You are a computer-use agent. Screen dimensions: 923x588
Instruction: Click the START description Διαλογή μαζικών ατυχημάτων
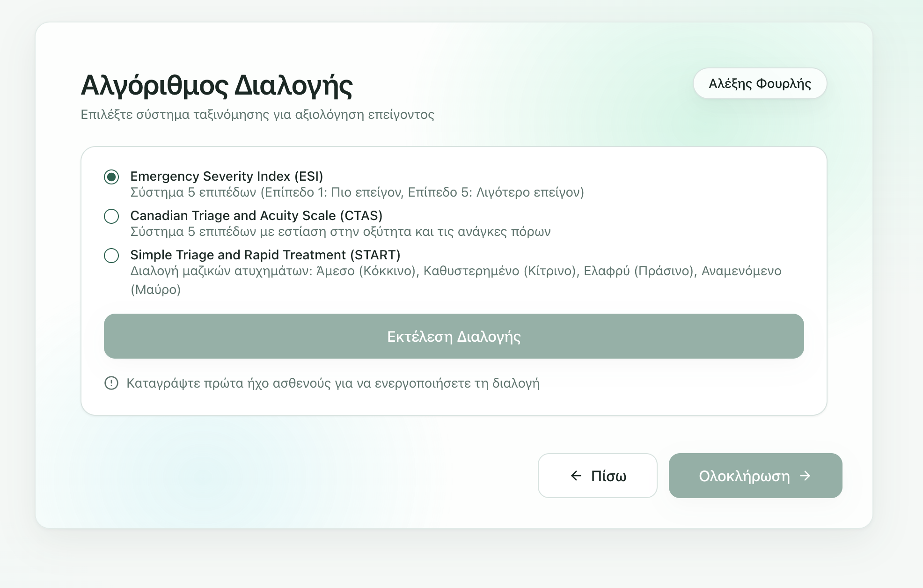[456, 280]
